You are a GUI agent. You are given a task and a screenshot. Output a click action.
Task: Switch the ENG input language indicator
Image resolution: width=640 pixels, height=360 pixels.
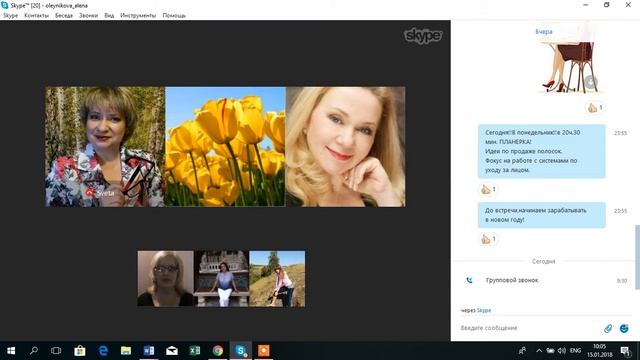[576, 351]
